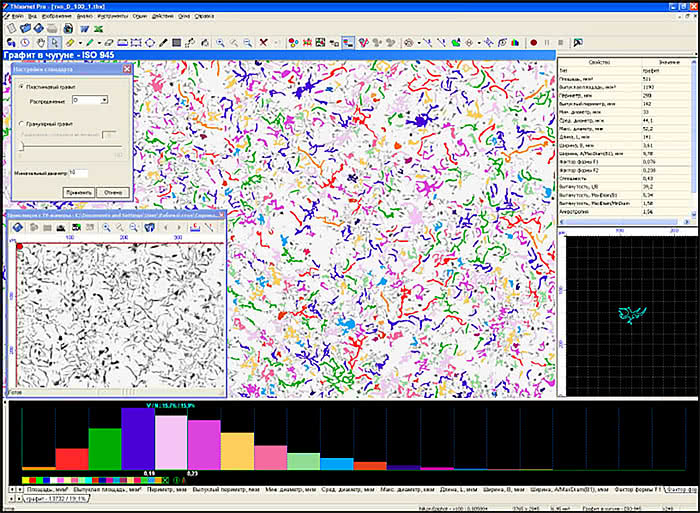Click the RGB histogram icon

coord(515,43)
